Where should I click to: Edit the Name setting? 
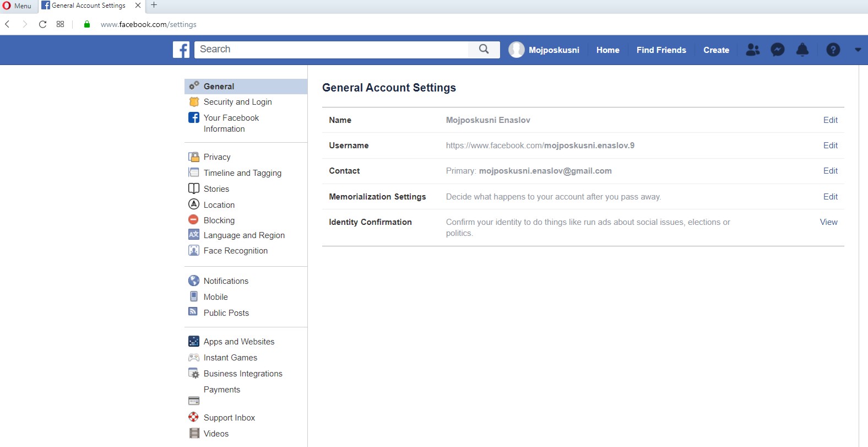[x=830, y=120]
